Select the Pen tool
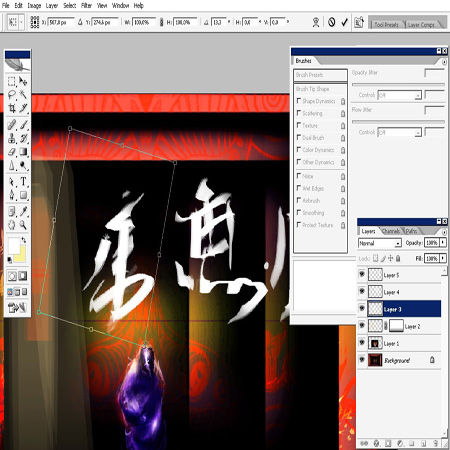The height and width of the screenshot is (450, 450). [12, 195]
